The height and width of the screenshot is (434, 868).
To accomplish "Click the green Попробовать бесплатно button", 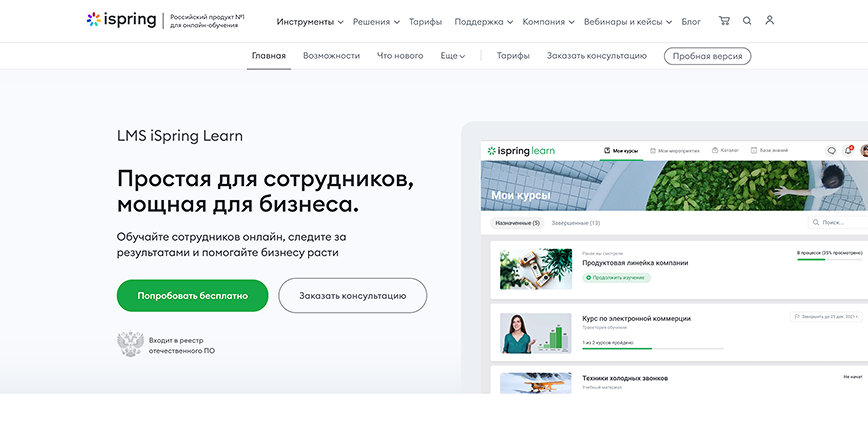I will click(x=192, y=295).
